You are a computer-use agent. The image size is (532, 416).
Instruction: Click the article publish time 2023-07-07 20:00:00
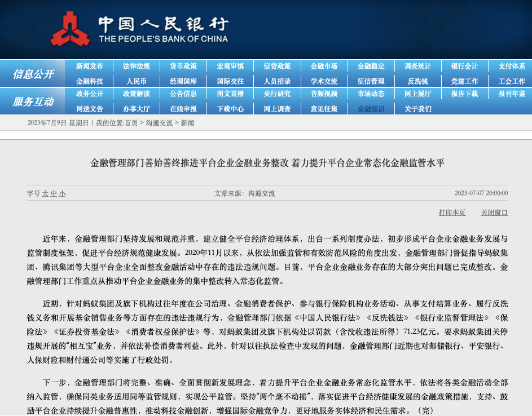(x=481, y=193)
